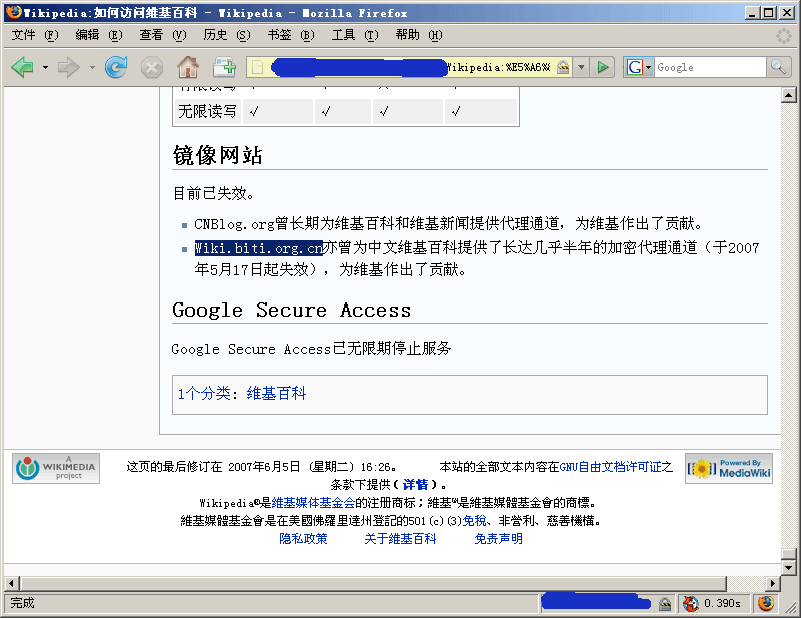Click the Back arrow button
The width and height of the screenshot is (801, 618).
point(22,67)
